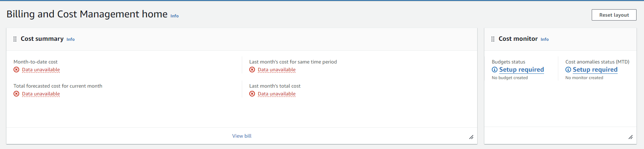The height and width of the screenshot is (149, 644).
Task: Click Data unavailable under Last month's total cost
Action: pyautogui.click(x=277, y=94)
